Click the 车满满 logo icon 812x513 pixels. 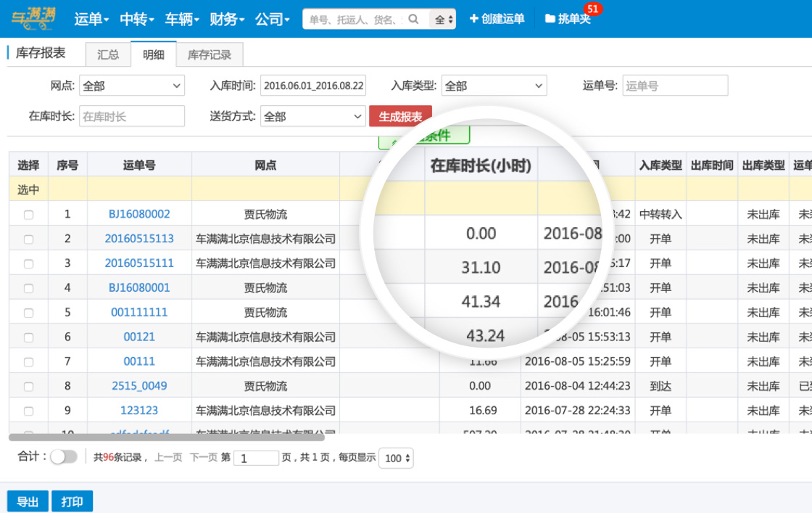(x=33, y=18)
